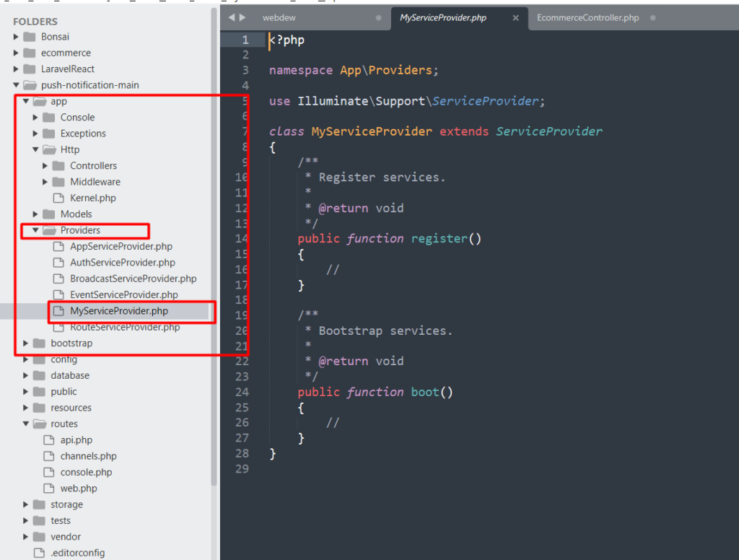The height and width of the screenshot is (560, 739).
Task: Click the folder icon next to vendor
Action: pos(37,536)
